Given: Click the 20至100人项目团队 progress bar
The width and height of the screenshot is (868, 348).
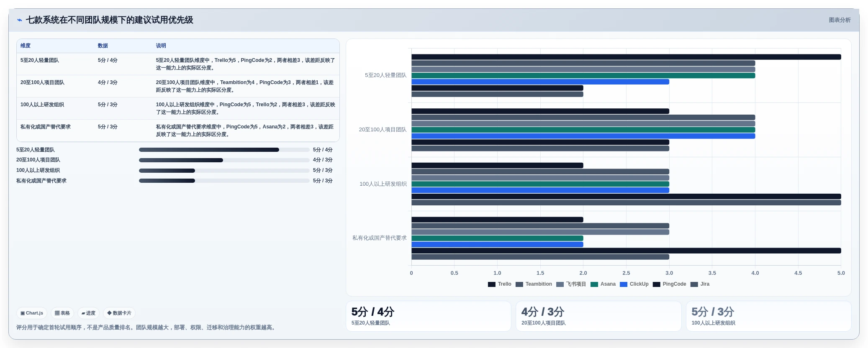Looking at the screenshot, I should pyautogui.click(x=224, y=160).
